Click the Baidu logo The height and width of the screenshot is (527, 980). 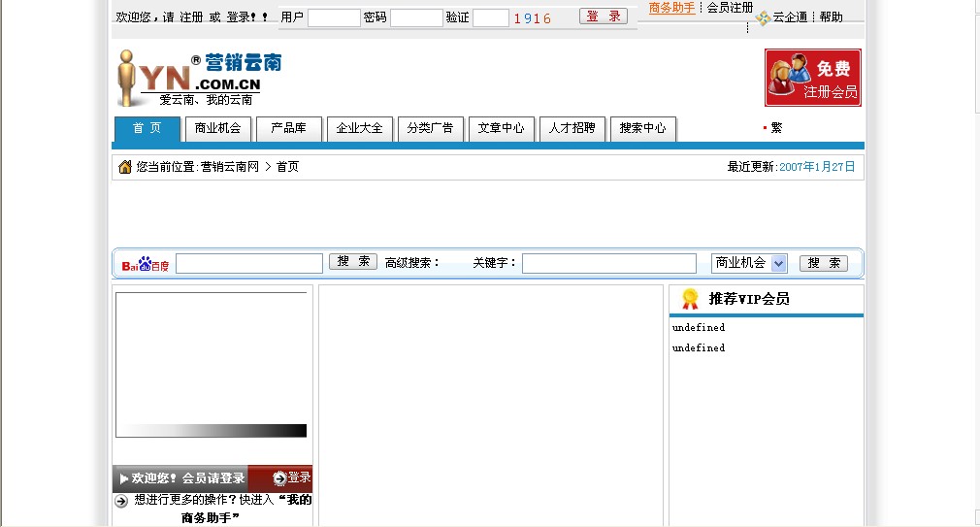(x=145, y=264)
